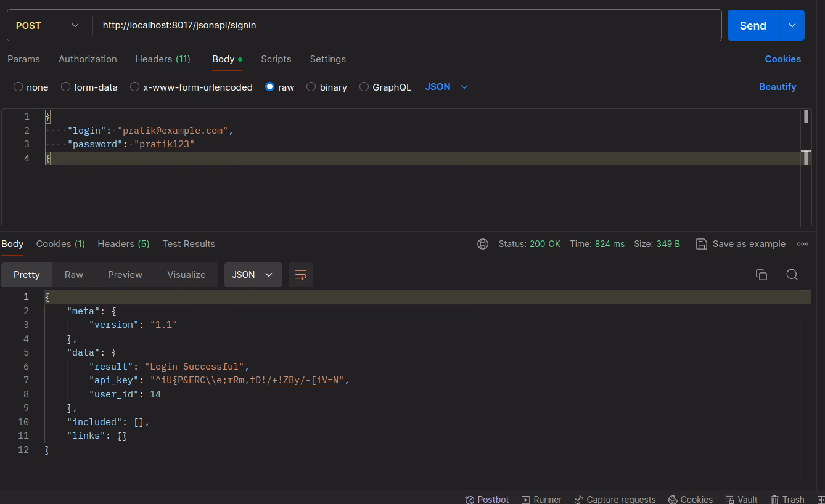Click the network globe icon beside Status
This screenshot has height=504, width=825.
pyautogui.click(x=483, y=244)
